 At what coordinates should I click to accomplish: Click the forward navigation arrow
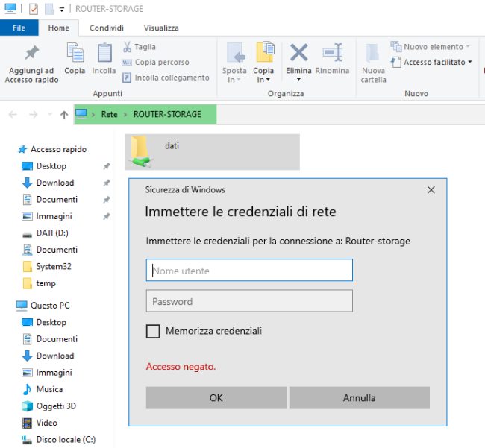(x=33, y=115)
